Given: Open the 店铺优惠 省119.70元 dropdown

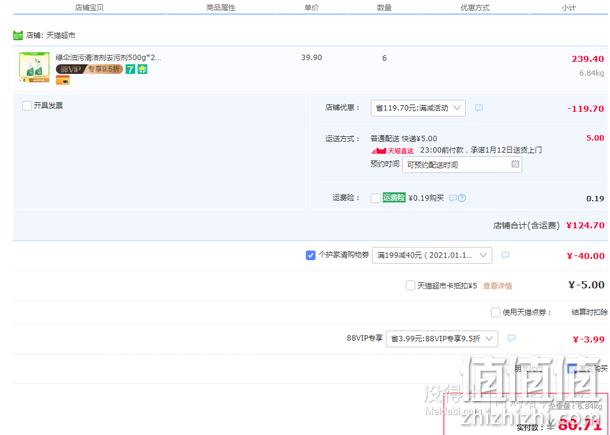Looking at the screenshot, I should click(x=418, y=108).
